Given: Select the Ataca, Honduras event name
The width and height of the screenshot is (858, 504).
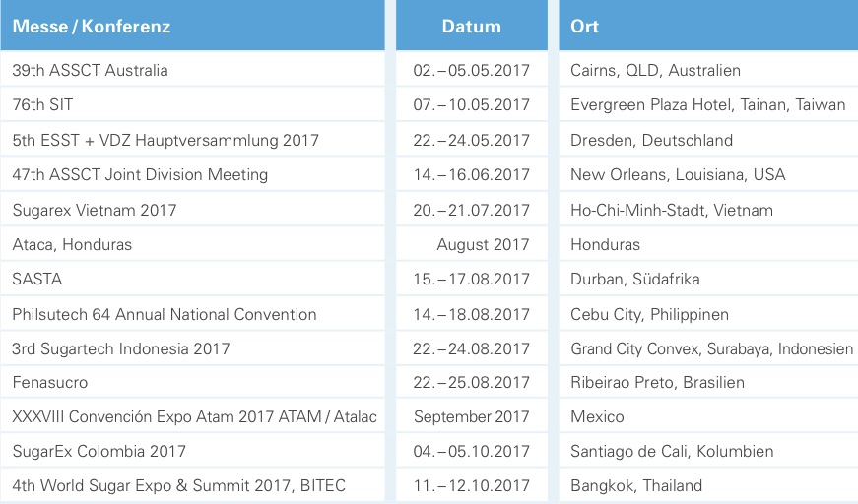Looking at the screenshot, I should [72, 244].
